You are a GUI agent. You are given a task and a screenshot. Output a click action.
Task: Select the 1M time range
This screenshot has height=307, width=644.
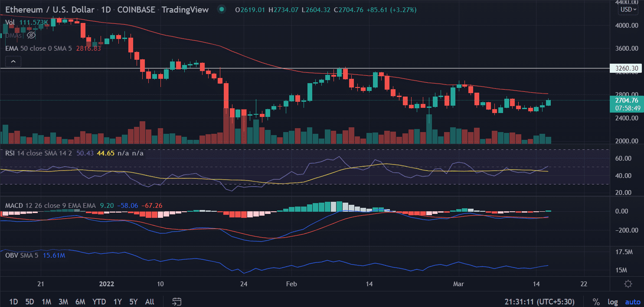pyautogui.click(x=46, y=301)
